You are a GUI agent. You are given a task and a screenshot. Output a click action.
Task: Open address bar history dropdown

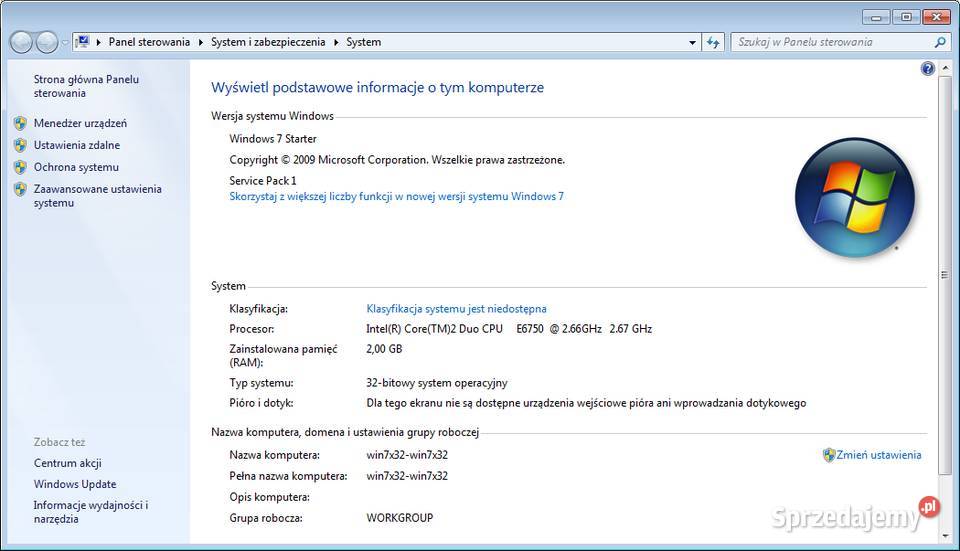692,42
